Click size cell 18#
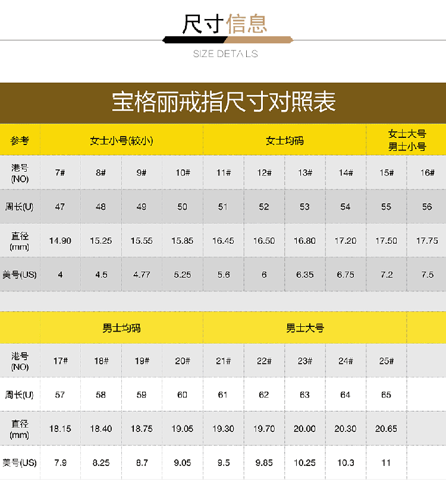The width and height of the screenshot is (446, 504). click(101, 361)
